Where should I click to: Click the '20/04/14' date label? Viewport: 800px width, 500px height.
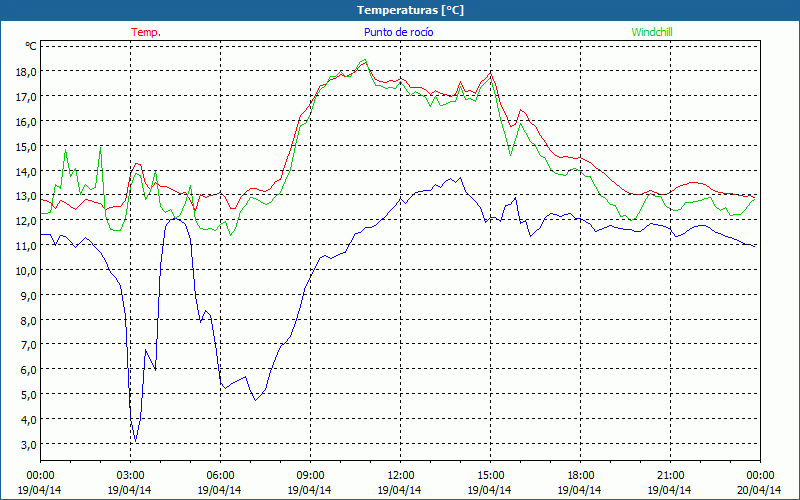coord(760,490)
